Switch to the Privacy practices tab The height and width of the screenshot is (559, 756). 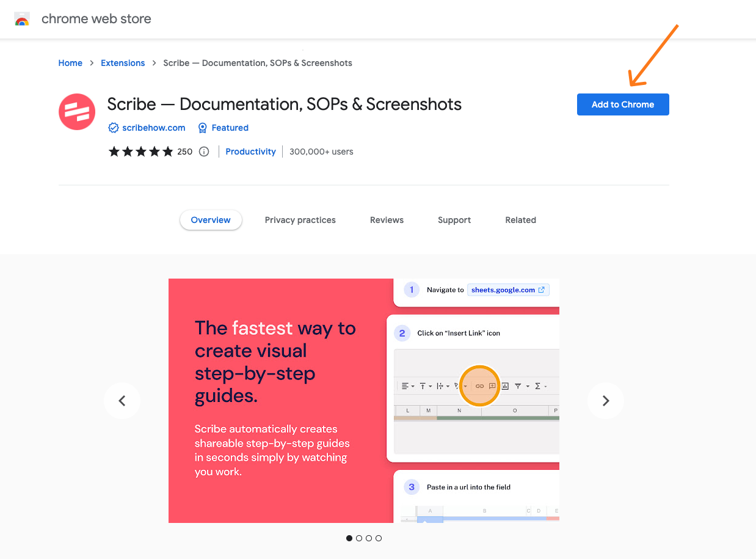[300, 220]
